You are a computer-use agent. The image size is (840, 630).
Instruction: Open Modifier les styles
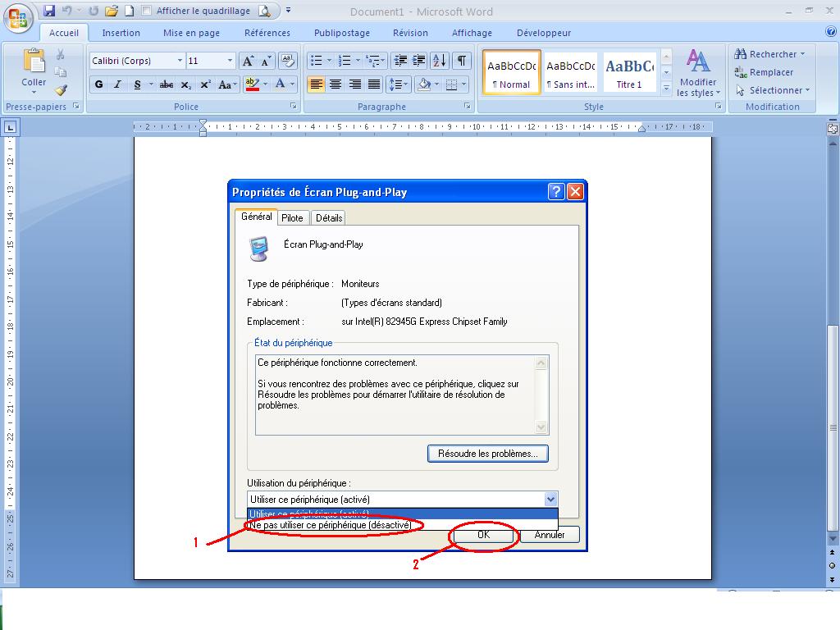(697, 72)
